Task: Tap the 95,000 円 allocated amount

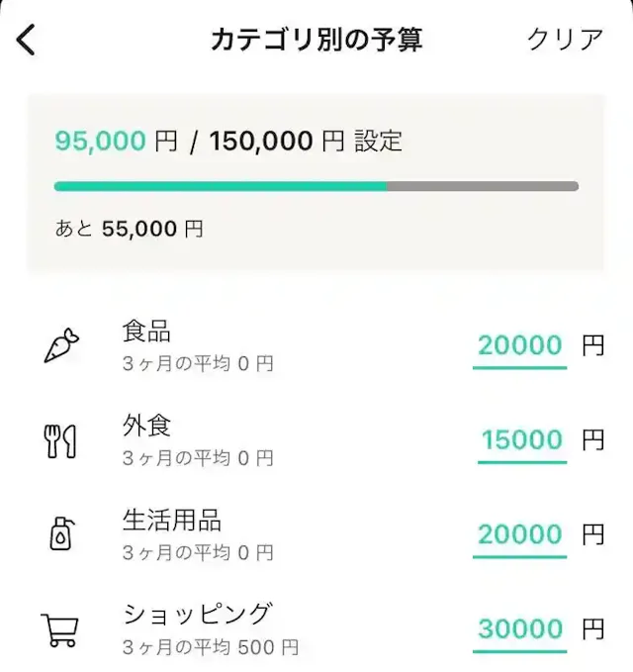Action: [x=116, y=141]
